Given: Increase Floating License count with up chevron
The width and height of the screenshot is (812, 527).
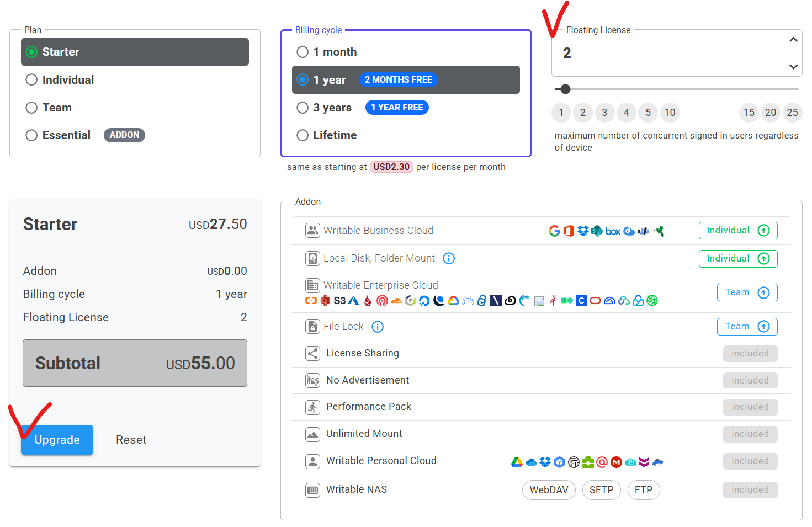Looking at the screenshot, I should click(x=793, y=40).
